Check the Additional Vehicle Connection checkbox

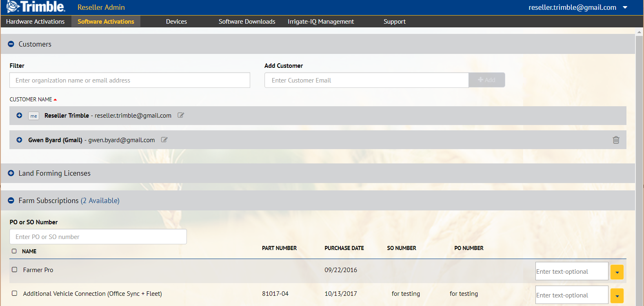[15, 293]
